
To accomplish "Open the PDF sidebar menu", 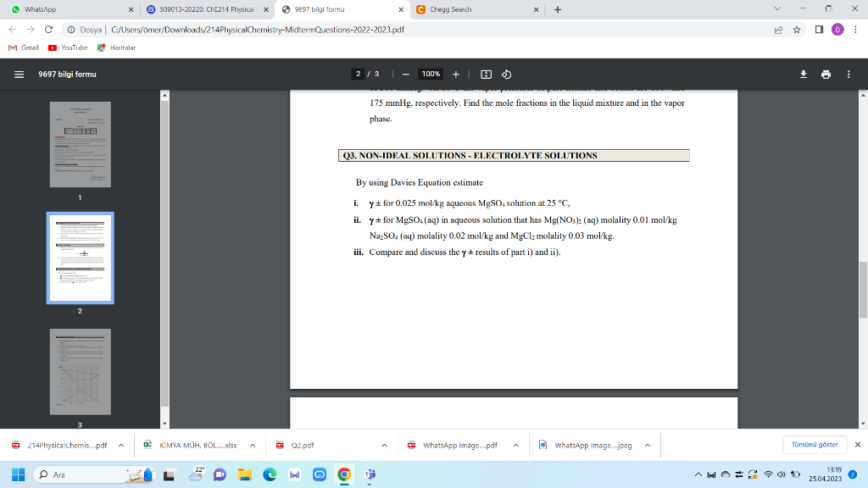I will [18, 74].
